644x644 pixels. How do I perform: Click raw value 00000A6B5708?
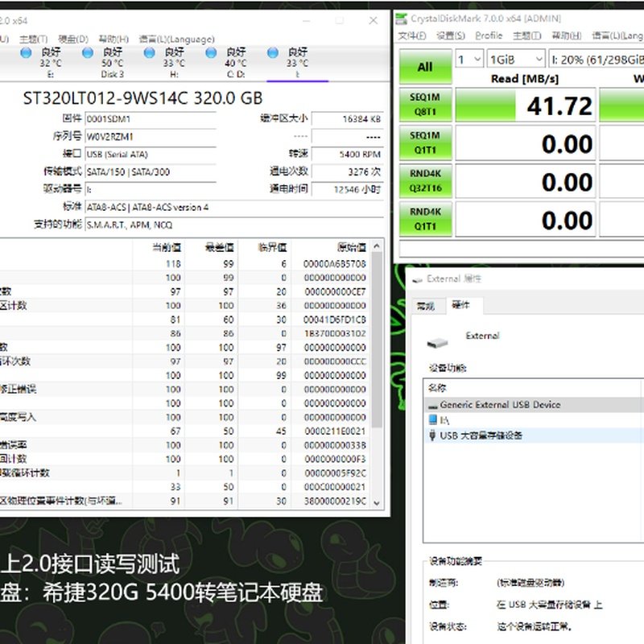pyautogui.click(x=334, y=264)
